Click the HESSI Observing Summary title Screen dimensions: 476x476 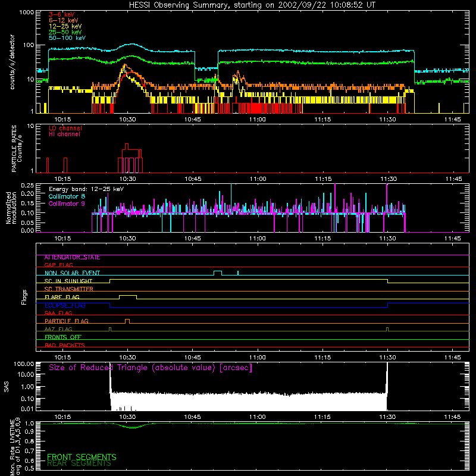tap(252, 5)
